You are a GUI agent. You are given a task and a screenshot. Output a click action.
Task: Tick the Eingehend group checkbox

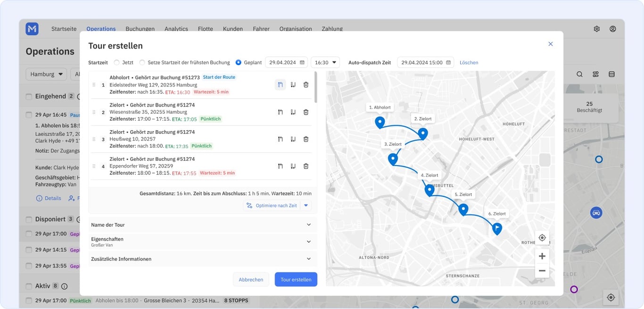point(29,96)
